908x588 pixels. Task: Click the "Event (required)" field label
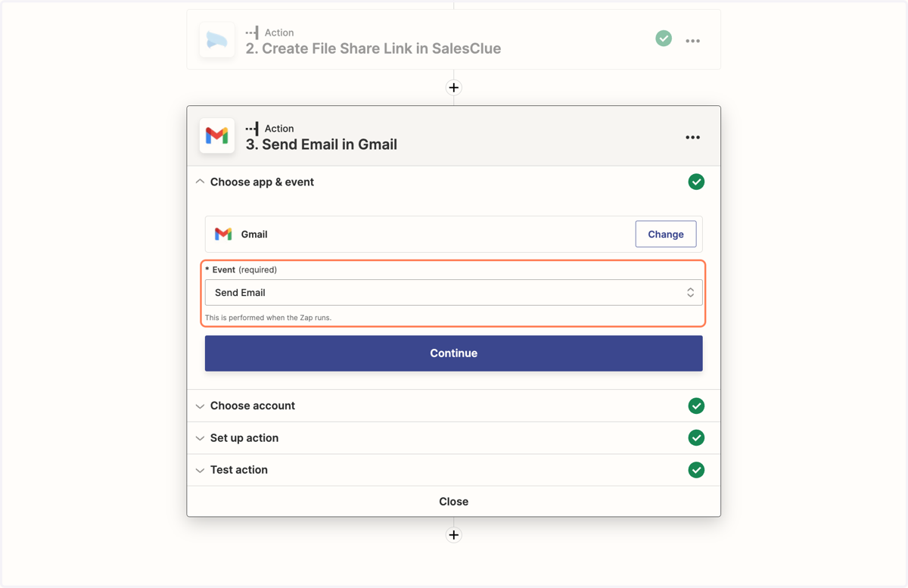pos(241,269)
